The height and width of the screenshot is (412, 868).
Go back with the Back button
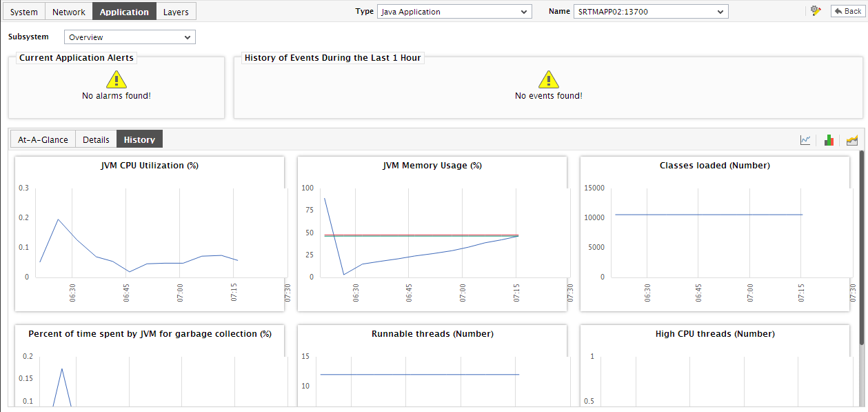847,11
